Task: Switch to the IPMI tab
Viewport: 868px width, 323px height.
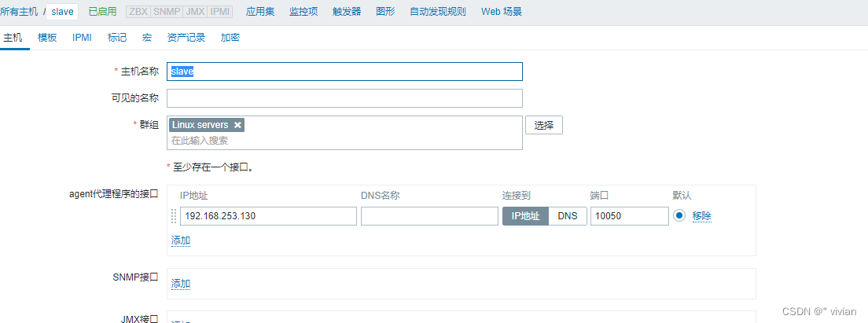Action: click(82, 38)
